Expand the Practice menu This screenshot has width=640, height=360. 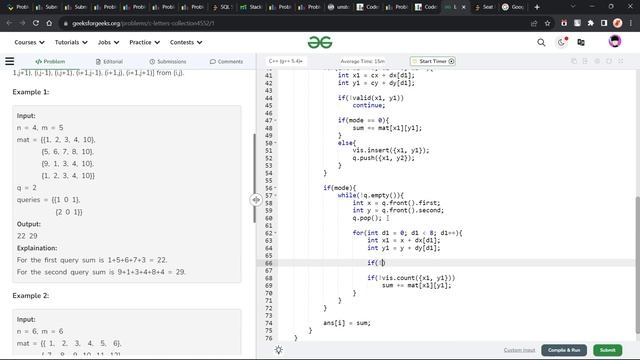pos(144,42)
